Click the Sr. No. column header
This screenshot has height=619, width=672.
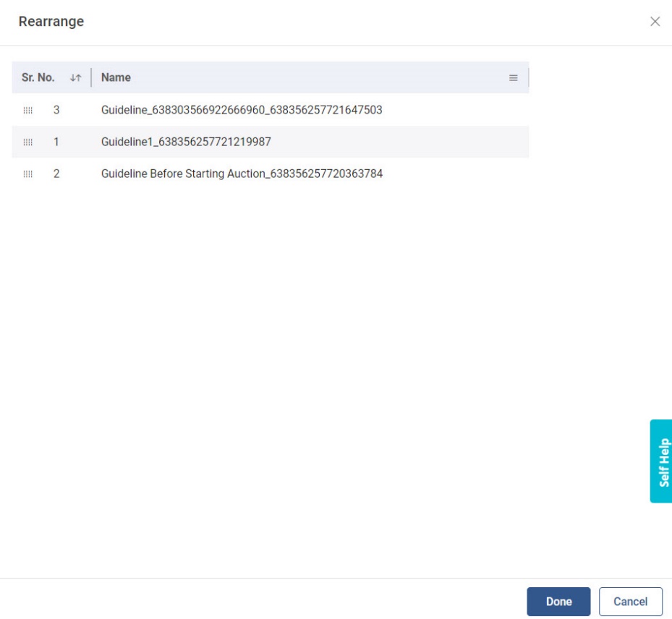click(38, 77)
